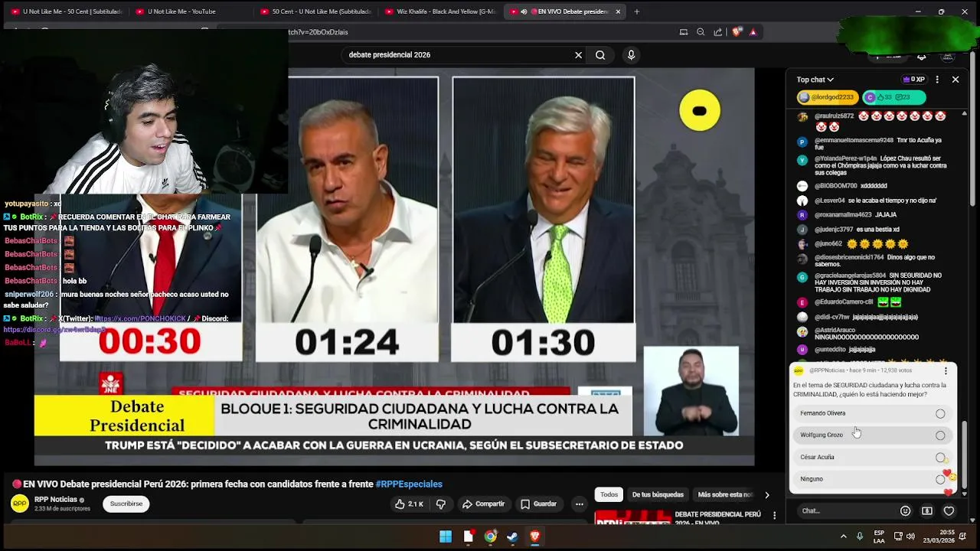Click the Guardar save button
The width and height of the screenshot is (980, 551).
pos(538,504)
